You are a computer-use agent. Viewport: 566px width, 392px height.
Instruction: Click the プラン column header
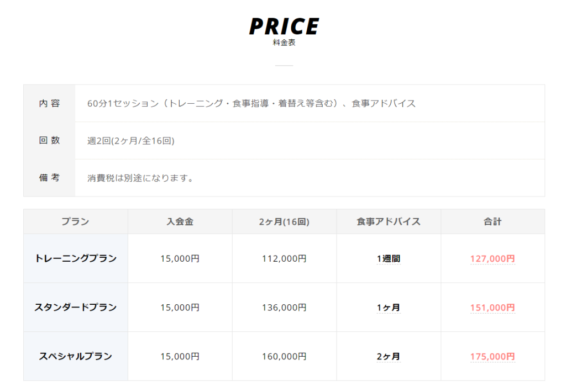click(76, 222)
